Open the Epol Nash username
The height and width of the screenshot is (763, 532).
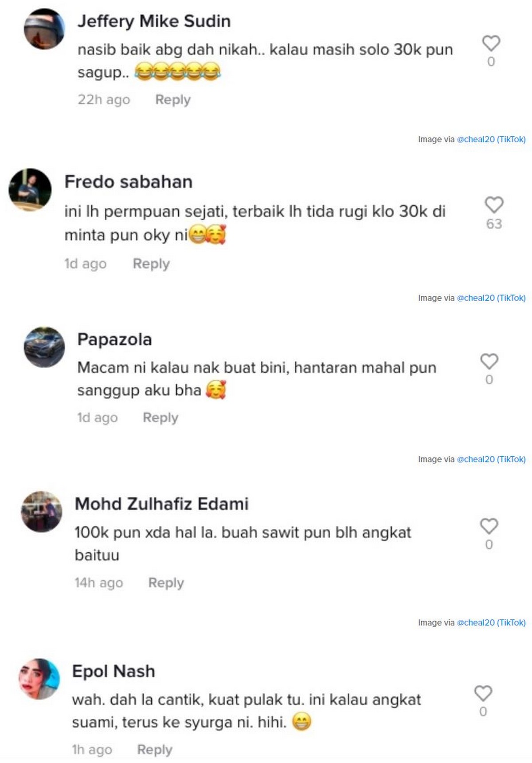tap(113, 671)
